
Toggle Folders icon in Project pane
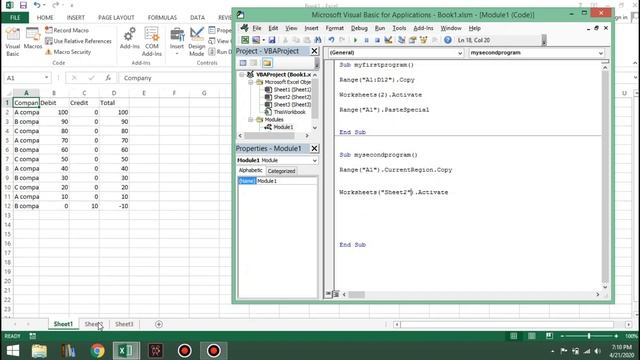[x=267, y=63]
